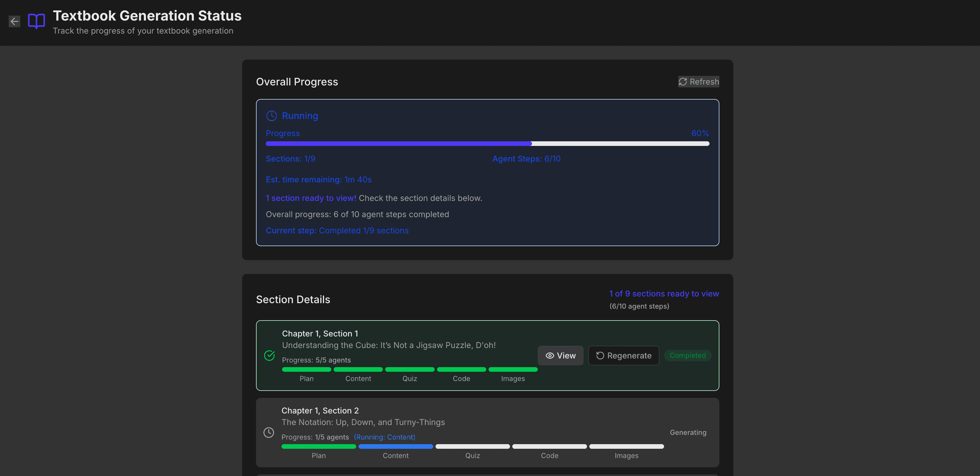Viewport: 980px width, 476px height.
Task: Click 'Understanding the Cube' section title
Action: pyautogui.click(x=389, y=345)
